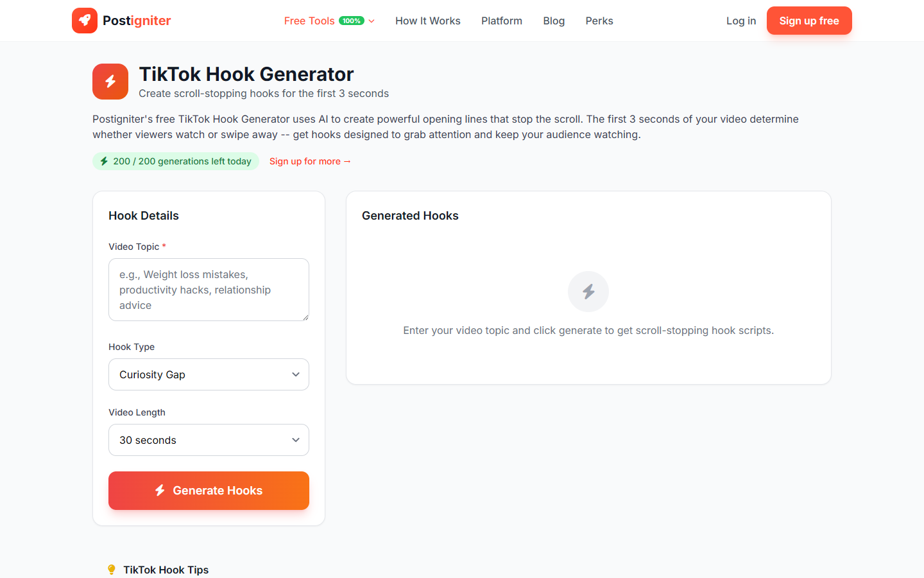Open the Perks navigation item
This screenshot has width=924, height=578.
(599, 21)
